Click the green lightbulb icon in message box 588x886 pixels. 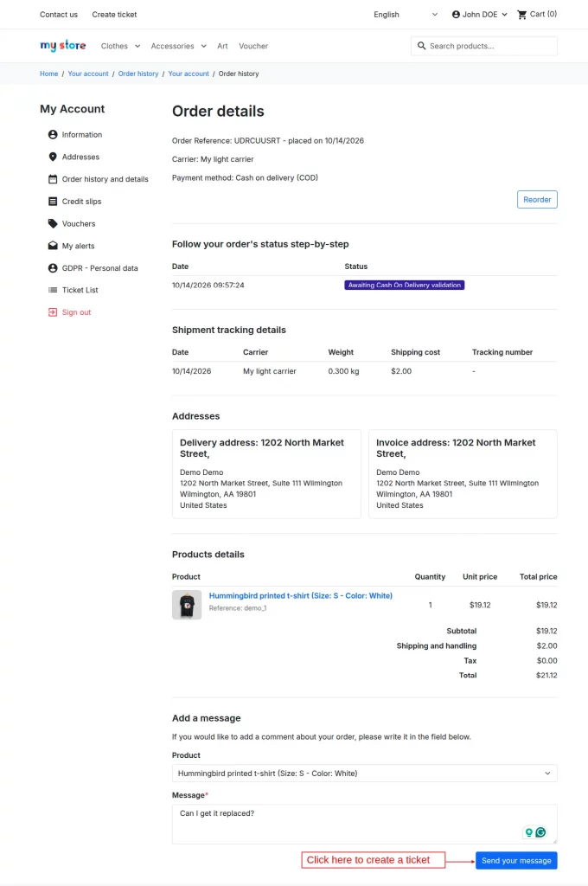pyautogui.click(x=528, y=832)
